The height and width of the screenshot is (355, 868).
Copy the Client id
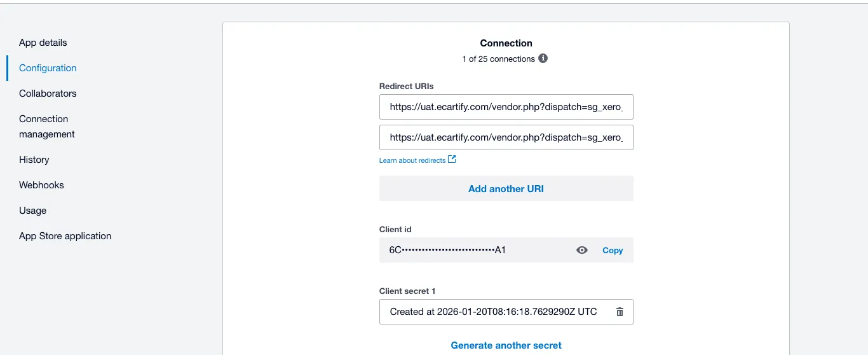613,250
